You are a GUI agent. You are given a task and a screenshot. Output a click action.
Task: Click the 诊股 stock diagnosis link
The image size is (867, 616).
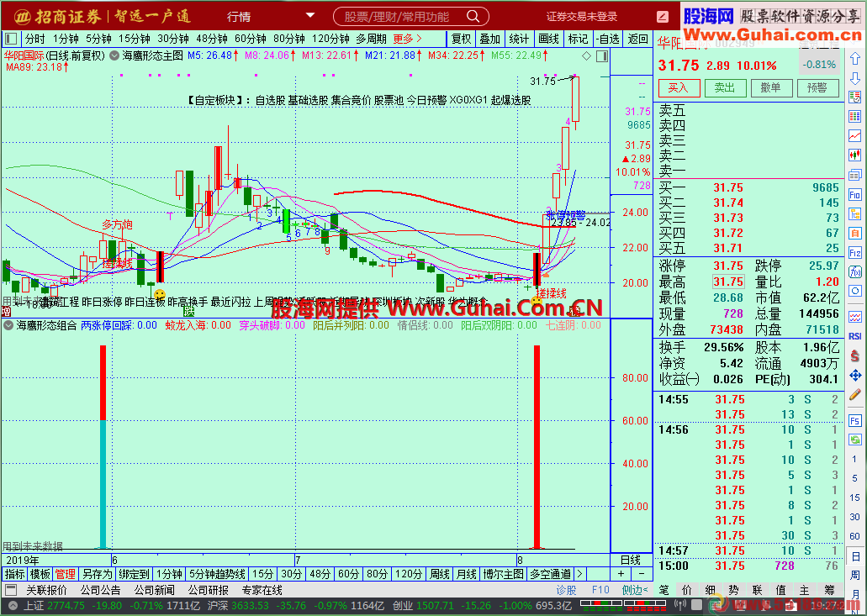(x=566, y=590)
